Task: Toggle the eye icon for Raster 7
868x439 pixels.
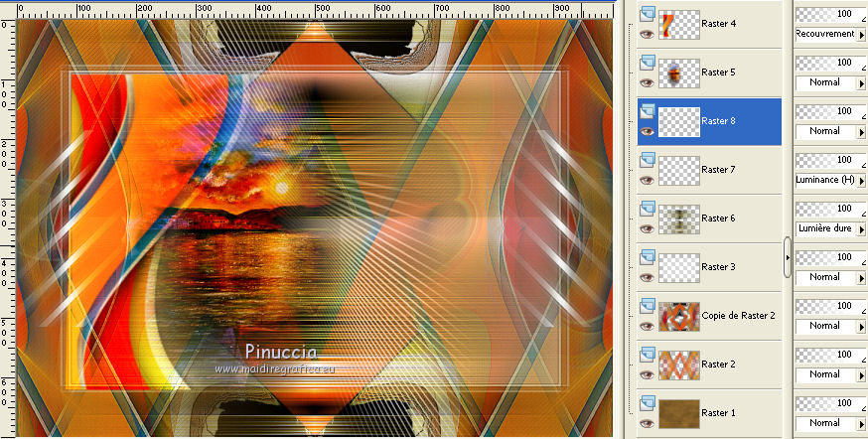Action: point(647,180)
